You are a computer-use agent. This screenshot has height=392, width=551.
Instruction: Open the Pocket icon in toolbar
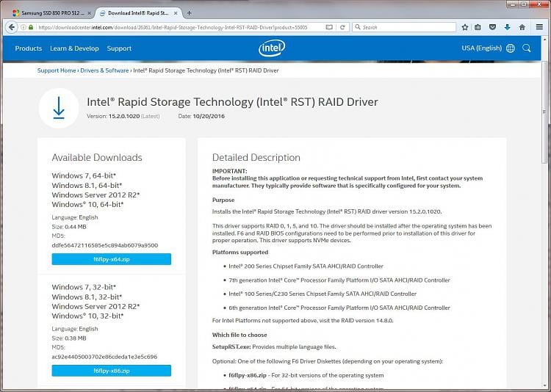(x=492, y=27)
